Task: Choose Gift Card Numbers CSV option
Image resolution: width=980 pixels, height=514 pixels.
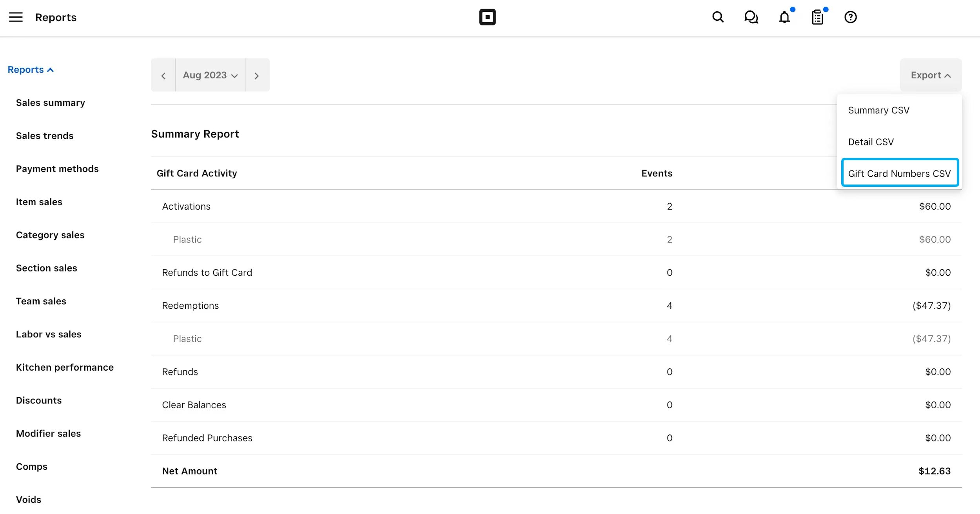Action: tap(900, 173)
